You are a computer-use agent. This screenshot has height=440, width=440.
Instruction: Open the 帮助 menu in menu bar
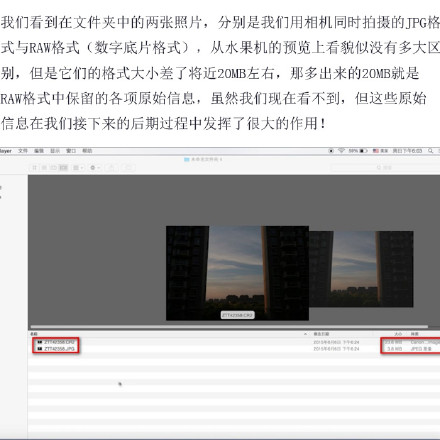pos(87,151)
